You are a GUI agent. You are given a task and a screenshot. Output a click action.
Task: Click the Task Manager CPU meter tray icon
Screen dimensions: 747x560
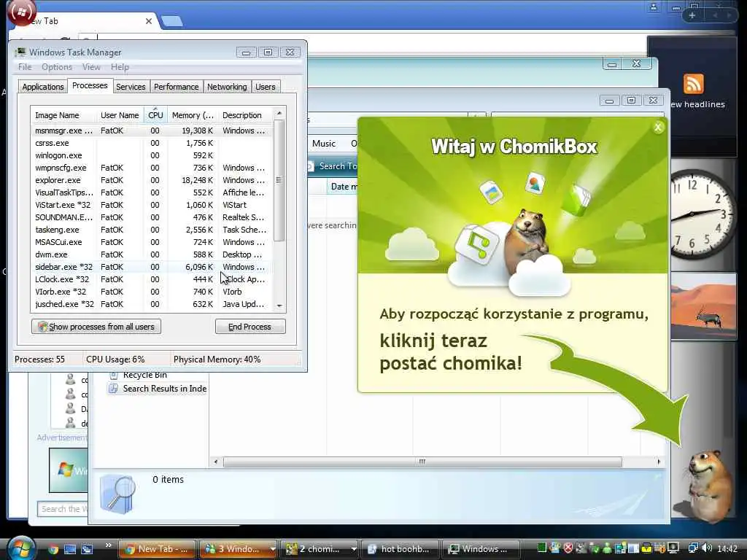[542, 548]
